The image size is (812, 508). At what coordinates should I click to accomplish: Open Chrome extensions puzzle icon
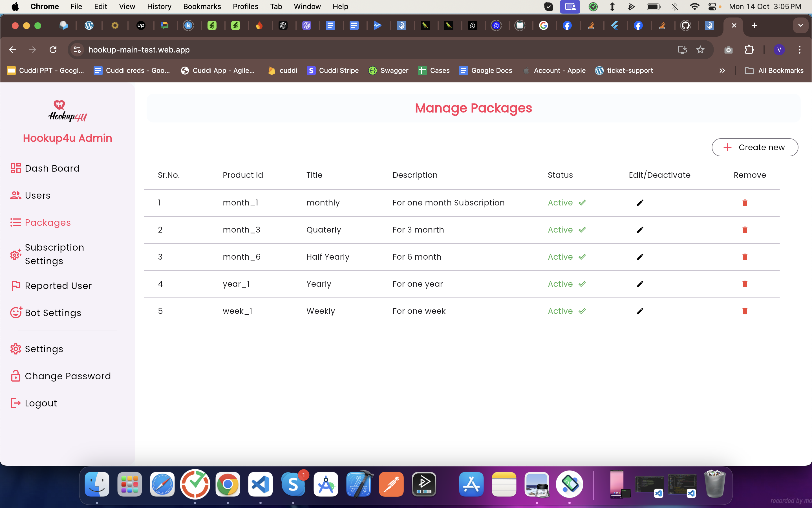coord(749,50)
